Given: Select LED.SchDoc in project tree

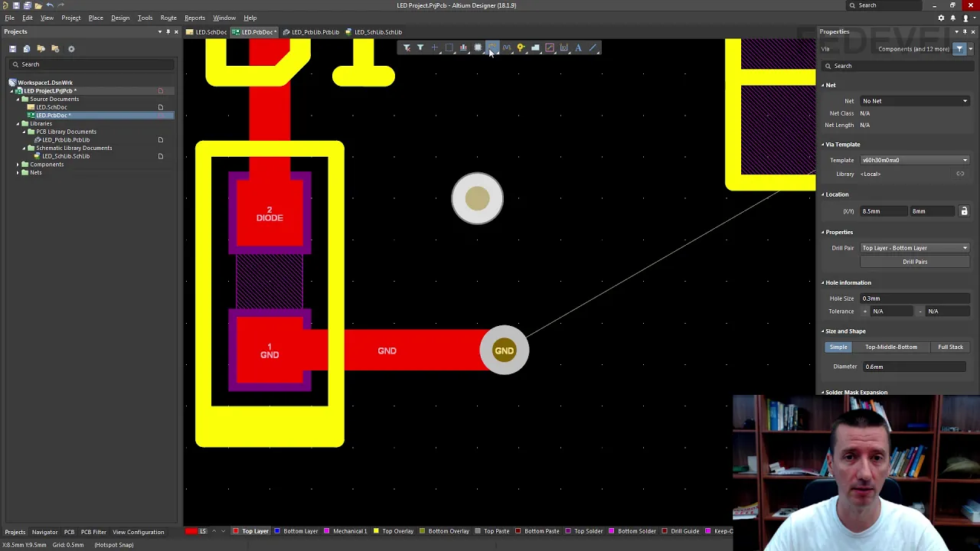Looking at the screenshot, I should 51,107.
